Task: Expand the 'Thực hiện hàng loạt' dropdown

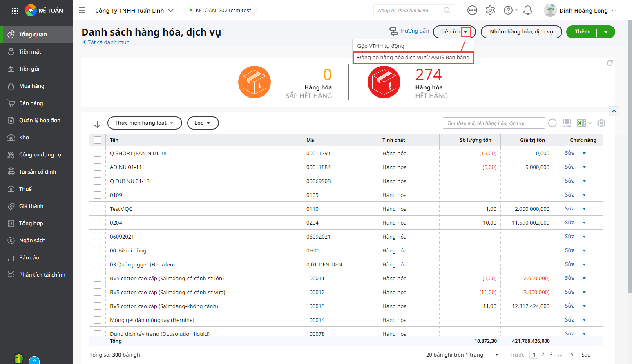Action: pyautogui.click(x=145, y=123)
